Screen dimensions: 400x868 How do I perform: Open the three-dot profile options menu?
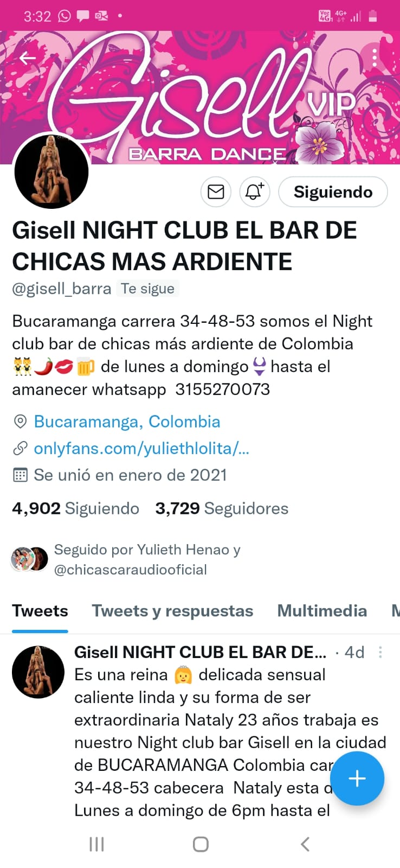(x=375, y=58)
